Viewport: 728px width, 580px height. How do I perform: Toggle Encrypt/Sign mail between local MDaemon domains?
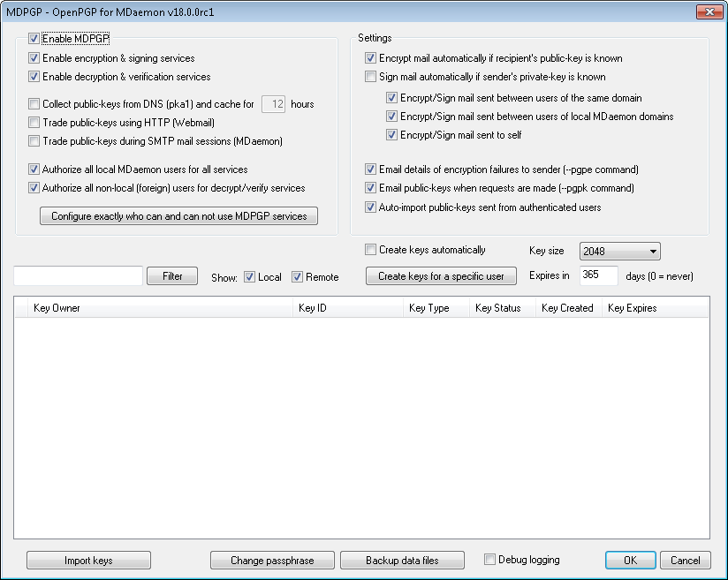click(392, 117)
